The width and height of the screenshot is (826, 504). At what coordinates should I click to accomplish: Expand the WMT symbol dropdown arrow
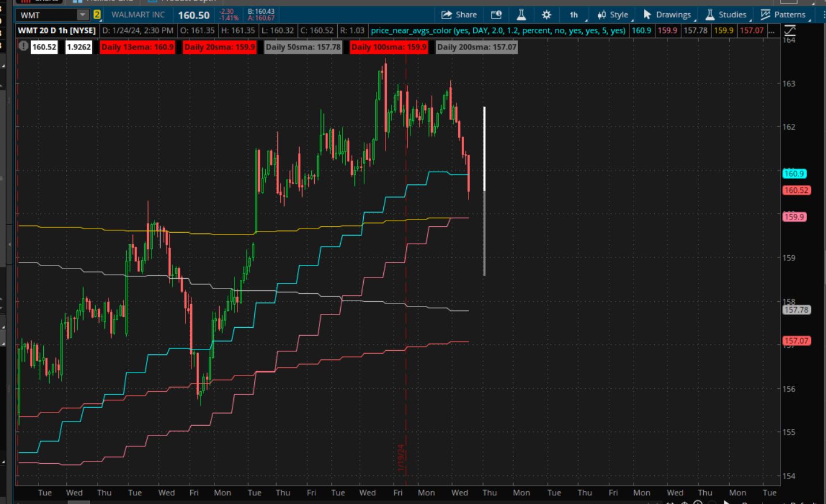(82, 14)
